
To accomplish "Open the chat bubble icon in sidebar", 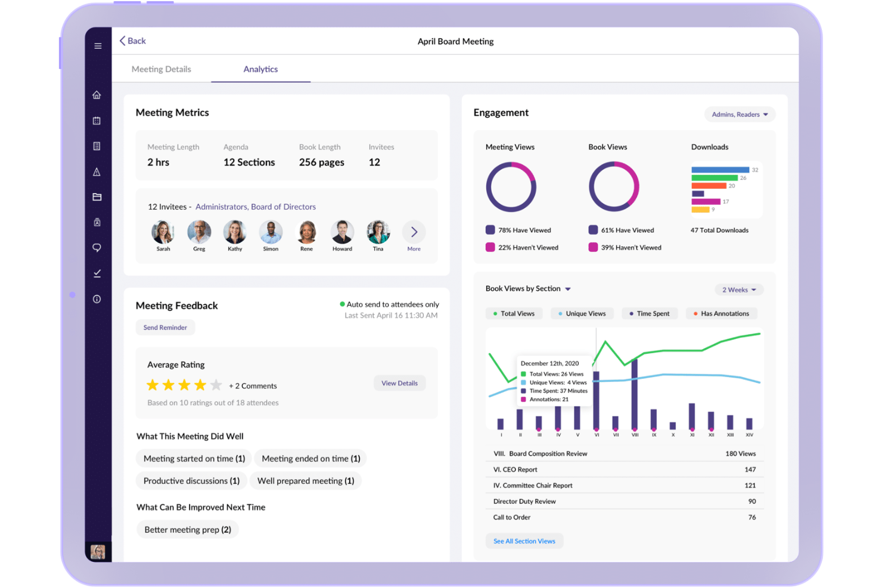I will 97,247.
